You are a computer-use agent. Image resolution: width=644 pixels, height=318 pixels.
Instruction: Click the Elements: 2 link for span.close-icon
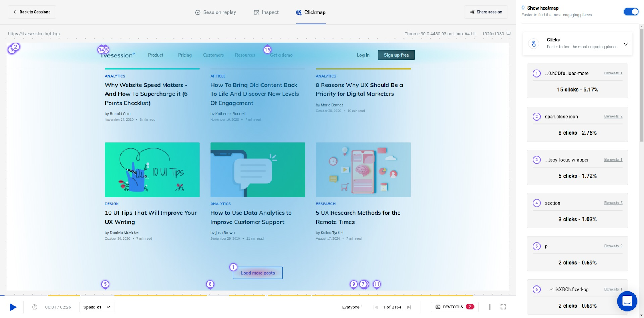pos(613,117)
